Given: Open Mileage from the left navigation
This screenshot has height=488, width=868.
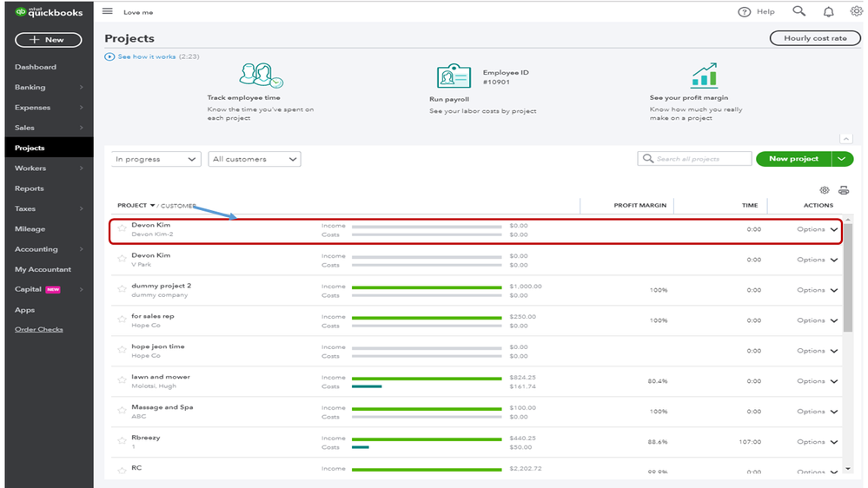Looking at the screenshot, I should (x=30, y=229).
